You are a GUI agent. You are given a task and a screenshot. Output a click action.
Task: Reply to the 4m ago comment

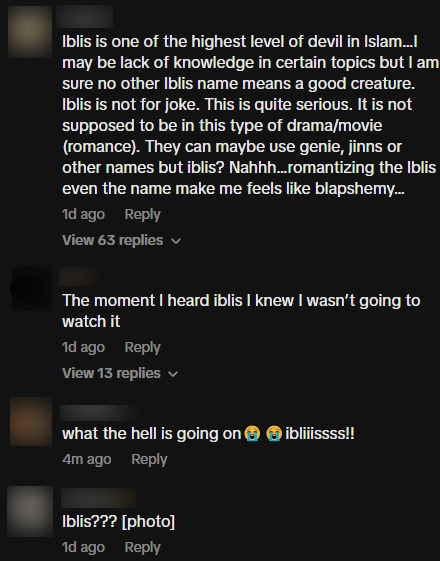click(x=149, y=459)
